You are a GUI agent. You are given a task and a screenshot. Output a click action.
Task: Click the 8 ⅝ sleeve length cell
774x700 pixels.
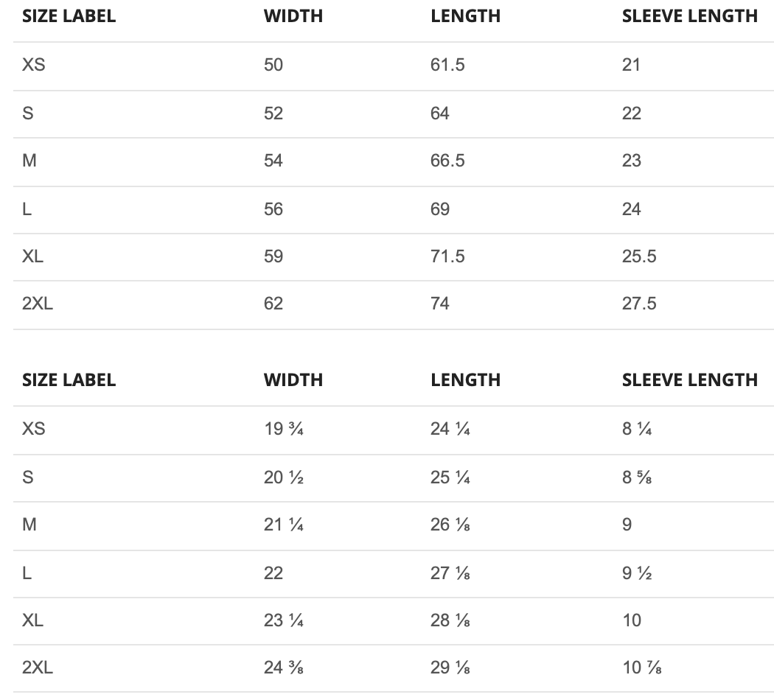[x=637, y=477]
